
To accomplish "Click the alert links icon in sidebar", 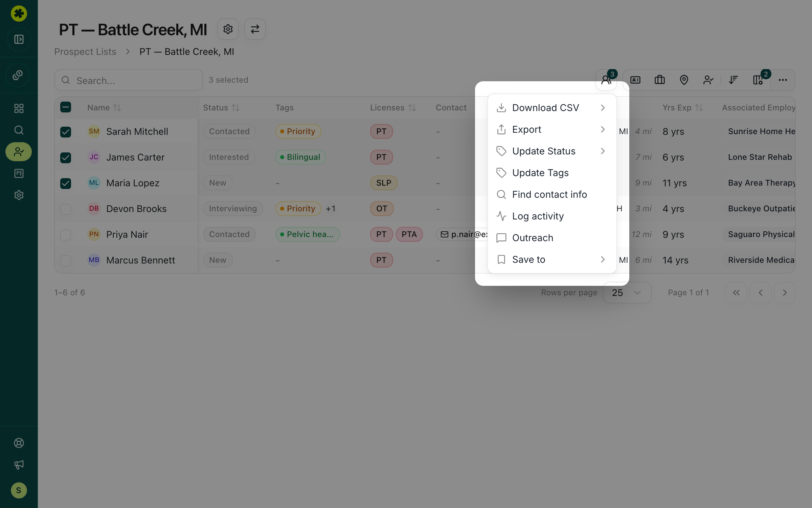I will tap(18, 75).
